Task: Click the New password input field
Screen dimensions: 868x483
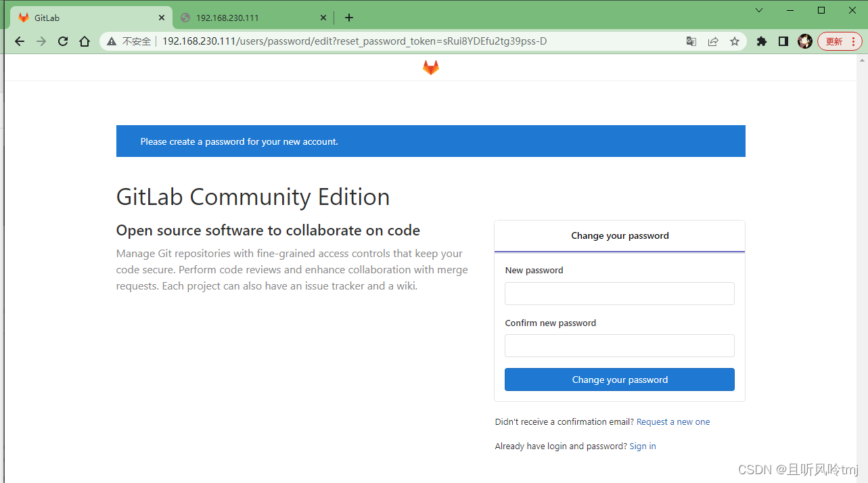Action: tap(620, 294)
